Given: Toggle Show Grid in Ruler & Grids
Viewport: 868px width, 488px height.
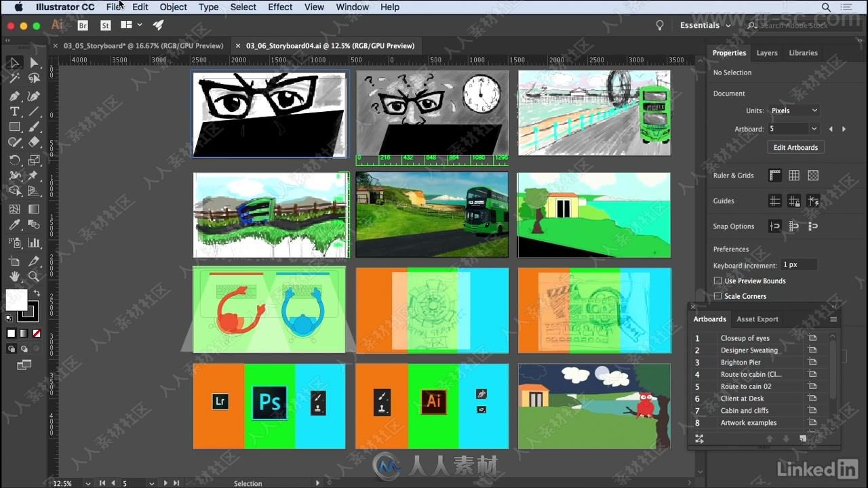Looking at the screenshot, I should click(794, 176).
